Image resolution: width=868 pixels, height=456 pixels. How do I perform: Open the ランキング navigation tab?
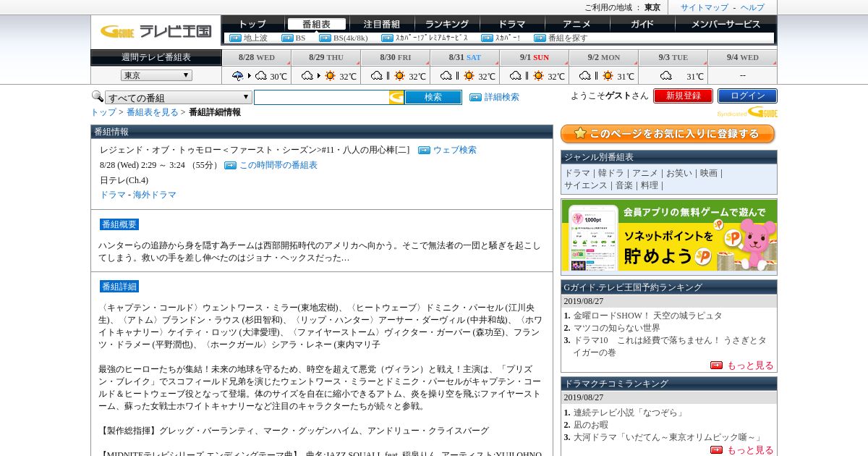click(446, 24)
